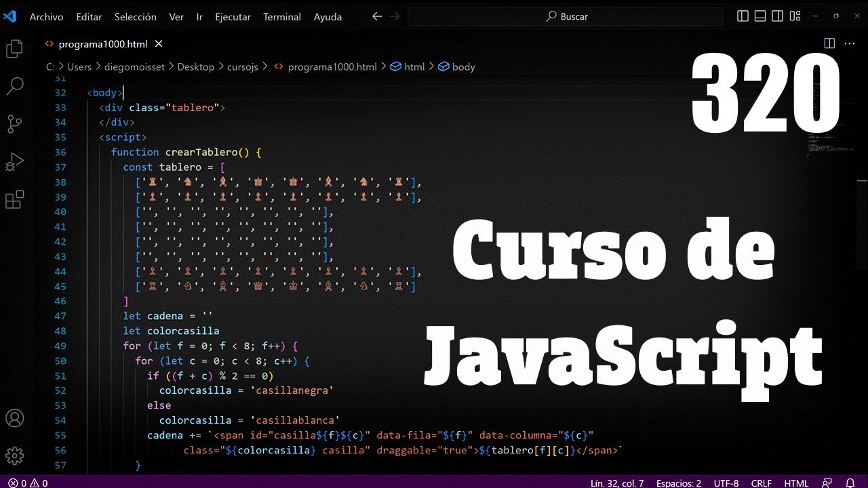Click the errors and warnings indicator
This screenshot has height=488, width=868.
(28, 483)
